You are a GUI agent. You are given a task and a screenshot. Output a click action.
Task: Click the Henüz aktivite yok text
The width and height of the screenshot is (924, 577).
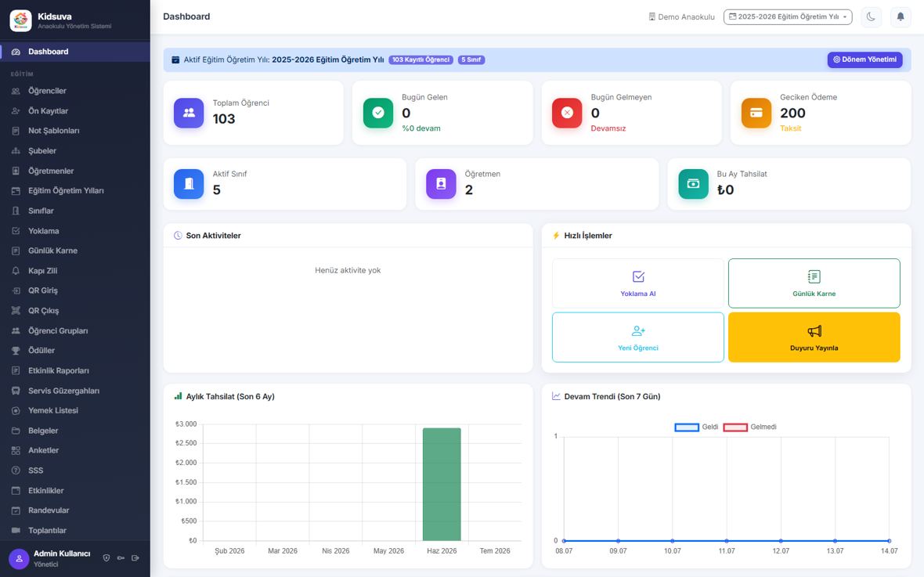point(348,271)
